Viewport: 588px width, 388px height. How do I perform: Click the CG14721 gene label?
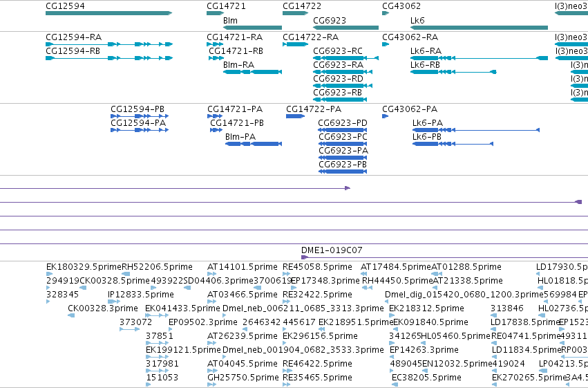226,6
